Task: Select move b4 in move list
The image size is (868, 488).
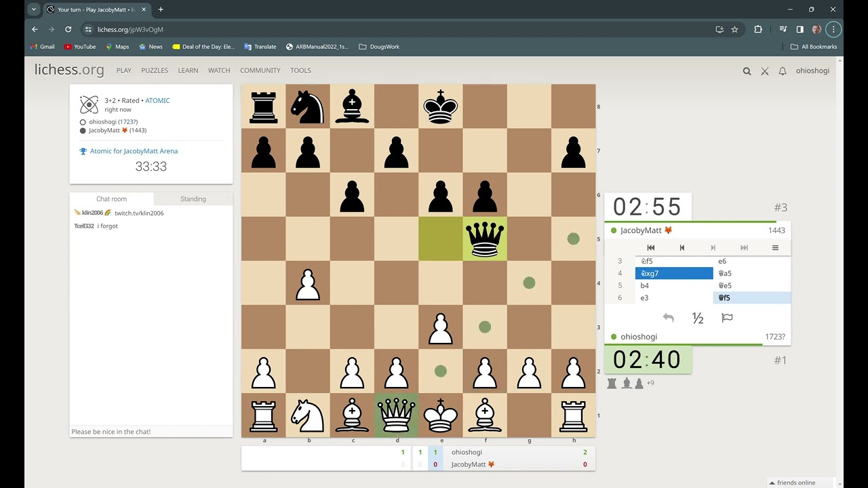Action: coord(674,285)
